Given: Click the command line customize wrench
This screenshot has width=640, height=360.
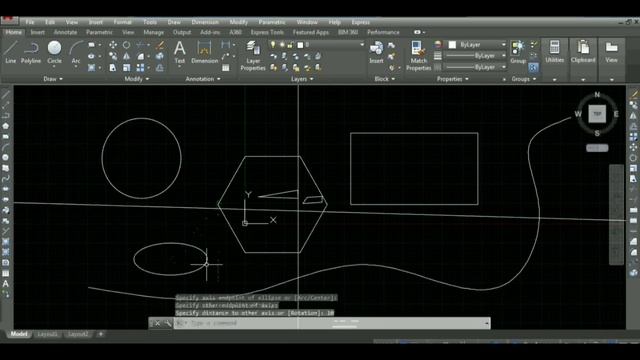Looking at the screenshot, I should pyautogui.click(x=168, y=323).
